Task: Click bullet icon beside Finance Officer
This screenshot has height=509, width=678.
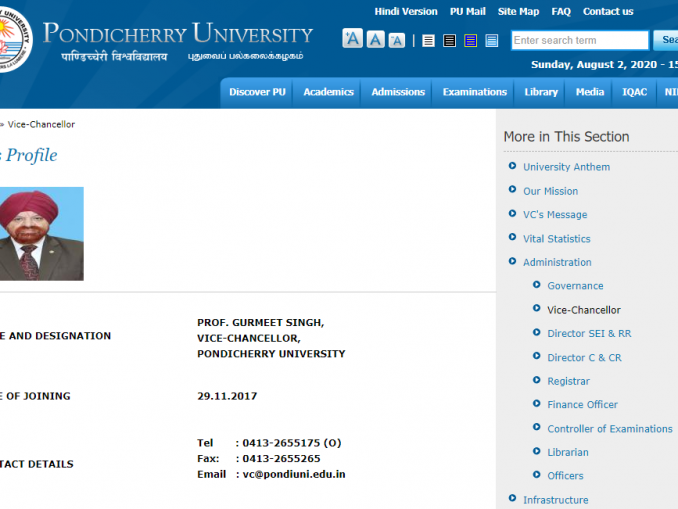Action: coord(537,403)
